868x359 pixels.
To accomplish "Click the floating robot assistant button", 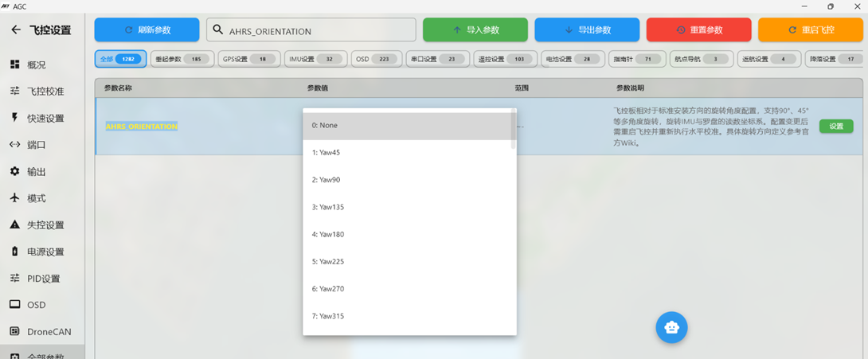I will point(671,327).
